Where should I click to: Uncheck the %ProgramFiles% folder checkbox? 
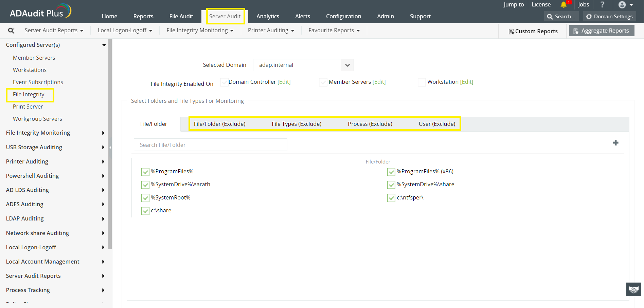145,172
